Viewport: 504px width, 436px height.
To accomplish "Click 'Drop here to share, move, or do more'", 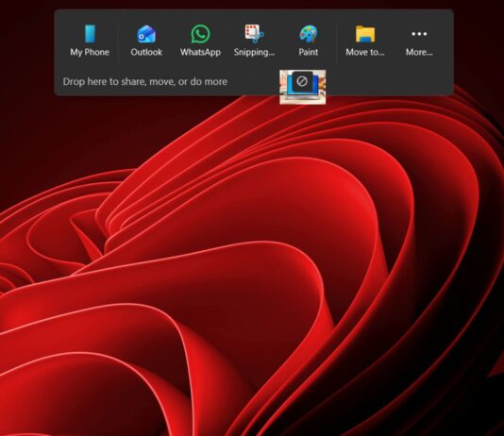I will [x=145, y=81].
